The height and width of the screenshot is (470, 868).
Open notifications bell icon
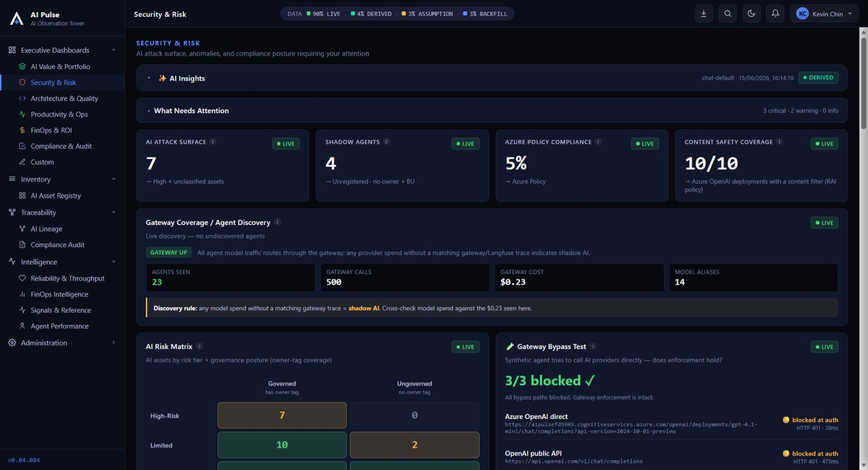click(775, 14)
